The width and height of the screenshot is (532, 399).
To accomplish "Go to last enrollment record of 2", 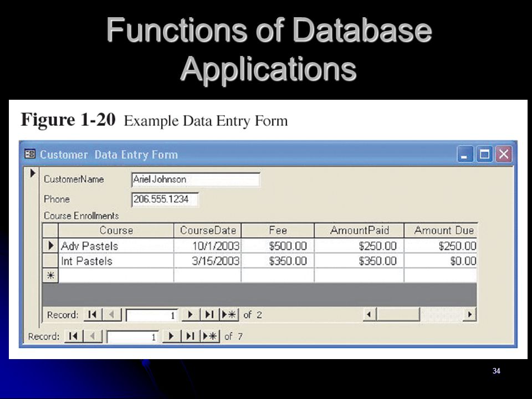I will click(x=209, y=315).
